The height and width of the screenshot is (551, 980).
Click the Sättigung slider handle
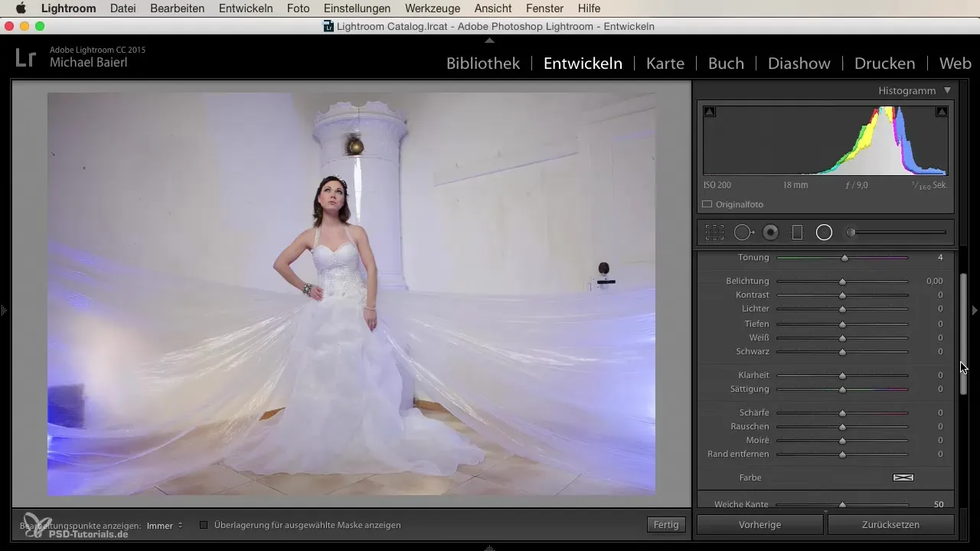(x=842, y=390)
